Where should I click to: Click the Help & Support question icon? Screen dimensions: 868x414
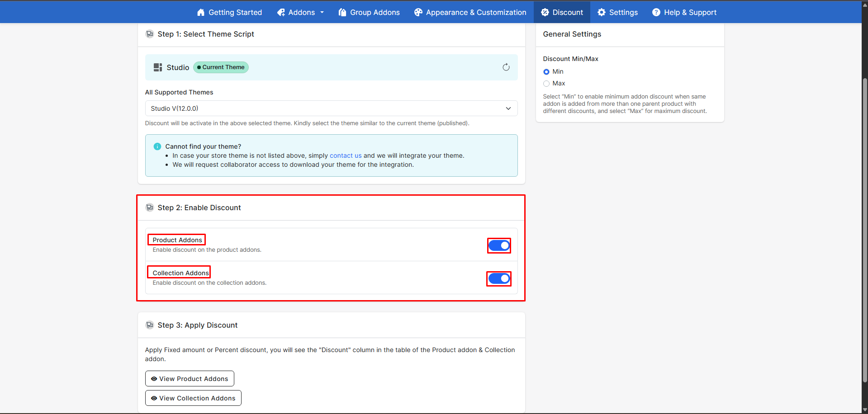656,13
